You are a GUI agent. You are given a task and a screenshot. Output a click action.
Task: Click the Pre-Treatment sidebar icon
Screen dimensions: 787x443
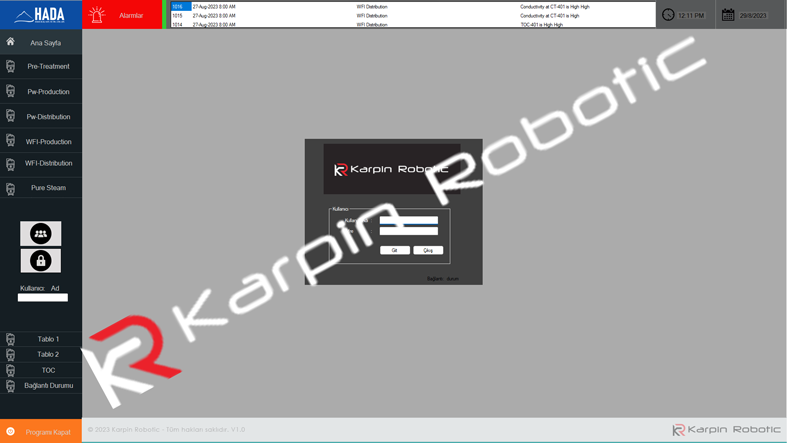(x=11, y=66)
